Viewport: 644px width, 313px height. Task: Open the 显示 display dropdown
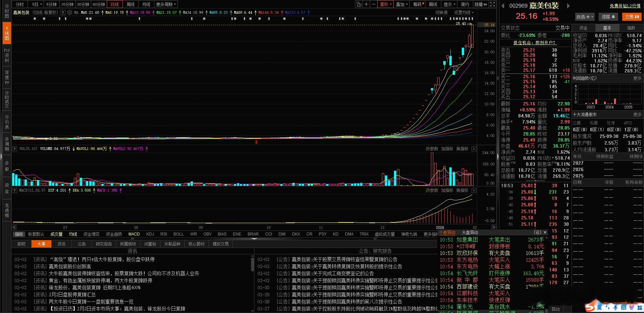click(449, 4)
